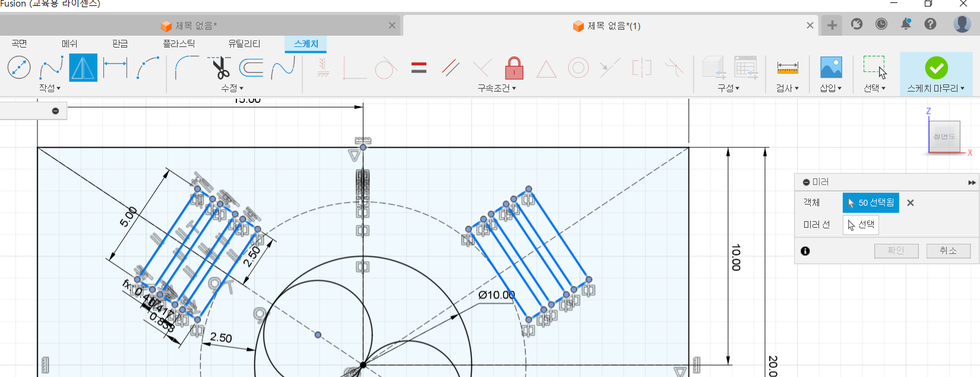Clear the 50 selected objects with X

click(x=911, y=203)
